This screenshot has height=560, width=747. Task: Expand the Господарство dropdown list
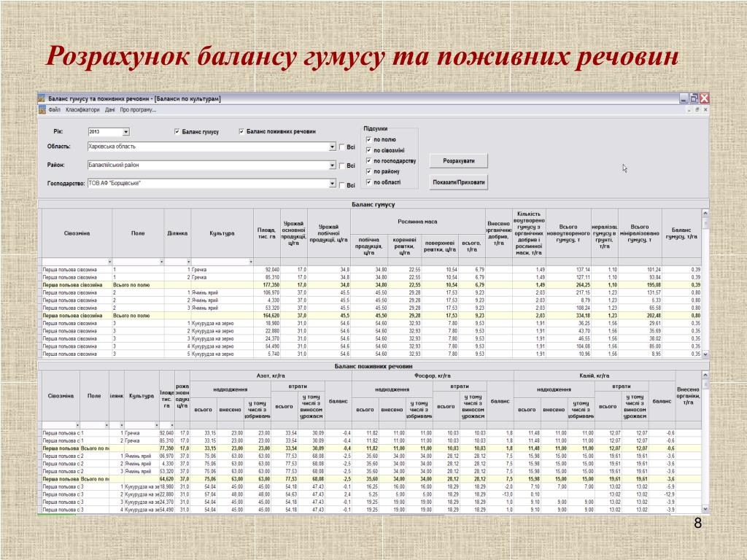click(332, 183)
